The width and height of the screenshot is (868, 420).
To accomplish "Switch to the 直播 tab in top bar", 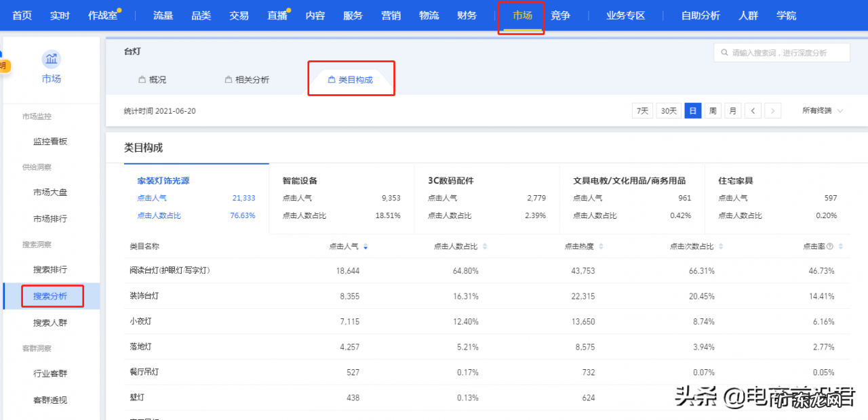I will 276,15.
